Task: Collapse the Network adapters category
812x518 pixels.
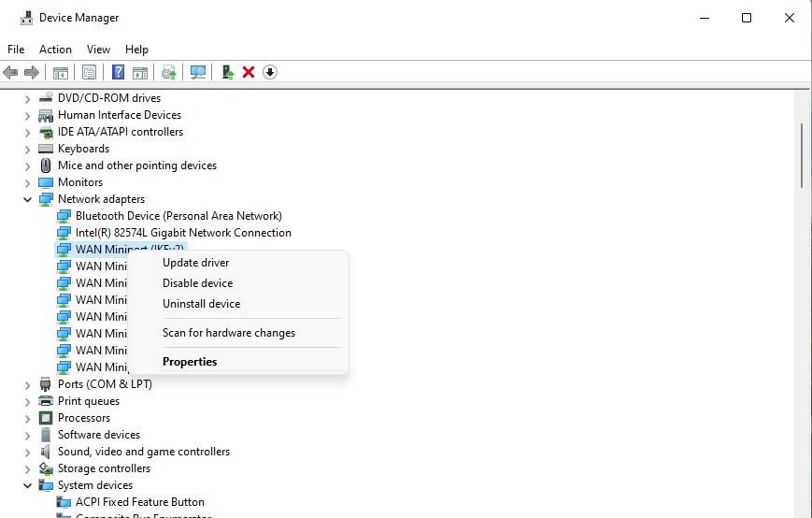Action: 28,199
